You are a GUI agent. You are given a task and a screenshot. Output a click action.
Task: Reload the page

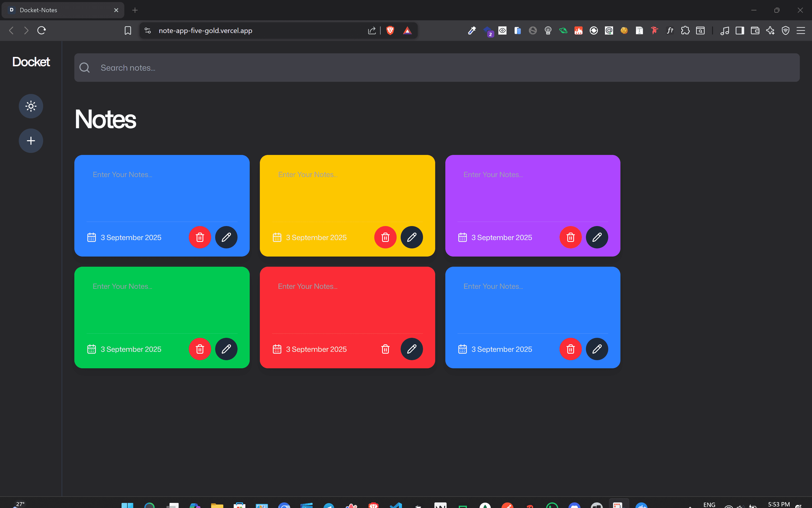coord(42,30)
